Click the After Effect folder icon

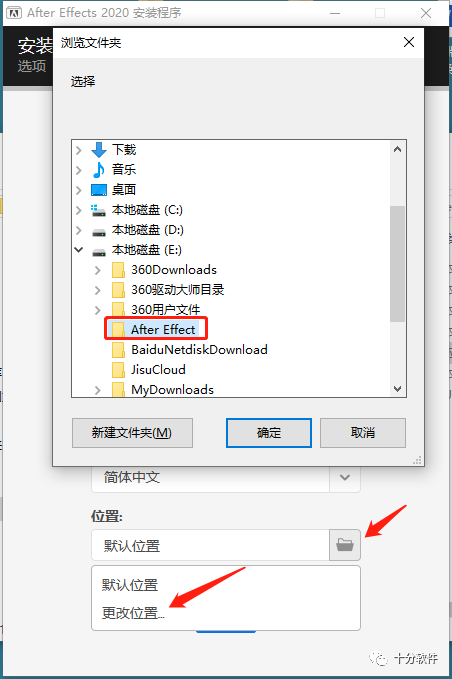click(118, 330)
